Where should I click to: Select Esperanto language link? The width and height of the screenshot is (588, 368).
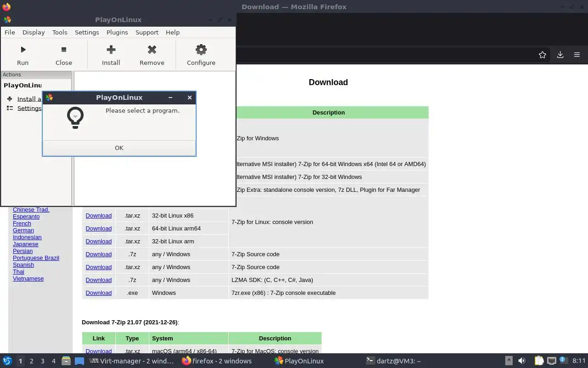click(26, 216)
